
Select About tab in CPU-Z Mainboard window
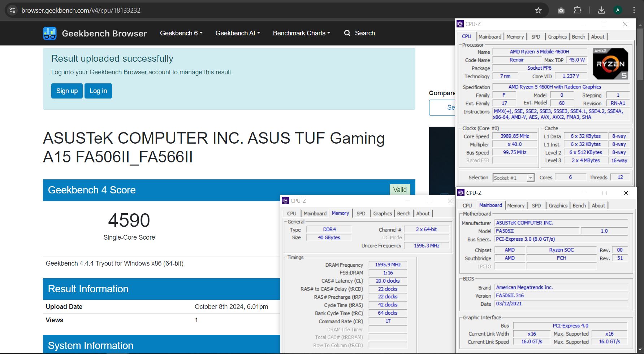coord(598,206)
